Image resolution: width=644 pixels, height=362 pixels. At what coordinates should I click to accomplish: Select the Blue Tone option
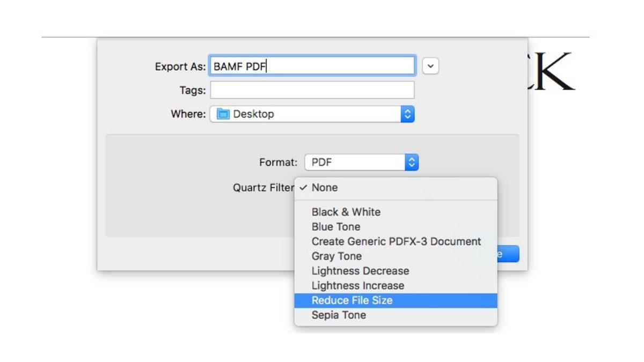[336, 227]
